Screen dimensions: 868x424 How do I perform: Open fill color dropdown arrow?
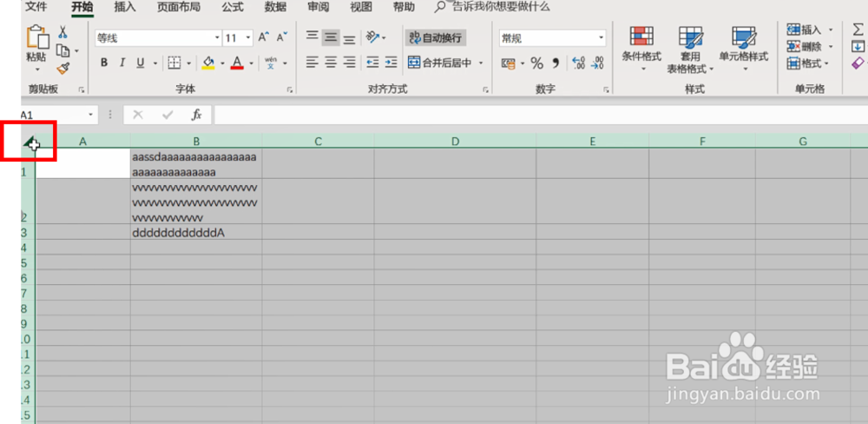coord(222,63)
